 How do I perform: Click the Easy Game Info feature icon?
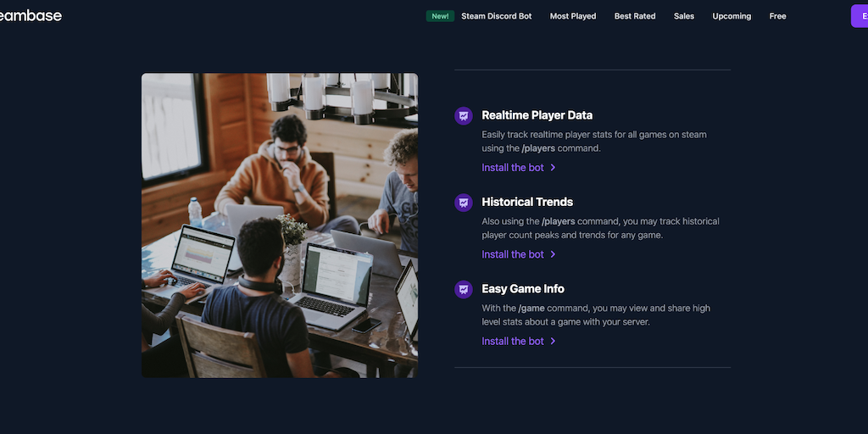(x=464, y=290)
